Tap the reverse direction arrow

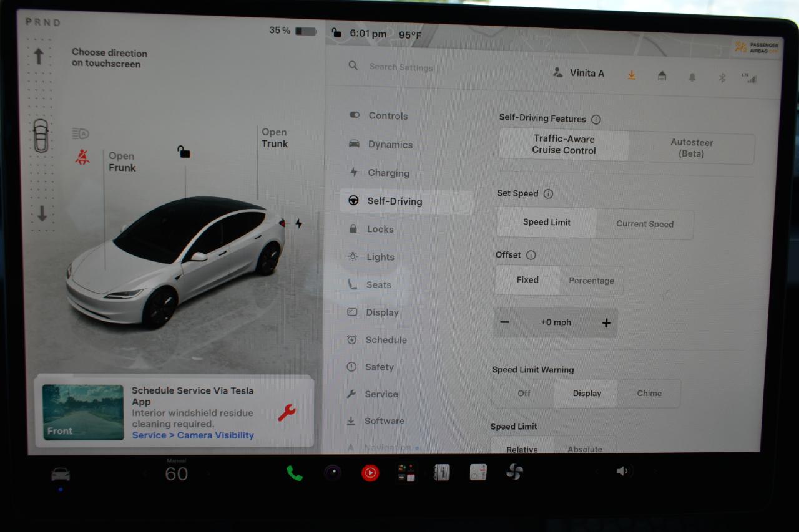click(42, 214)
